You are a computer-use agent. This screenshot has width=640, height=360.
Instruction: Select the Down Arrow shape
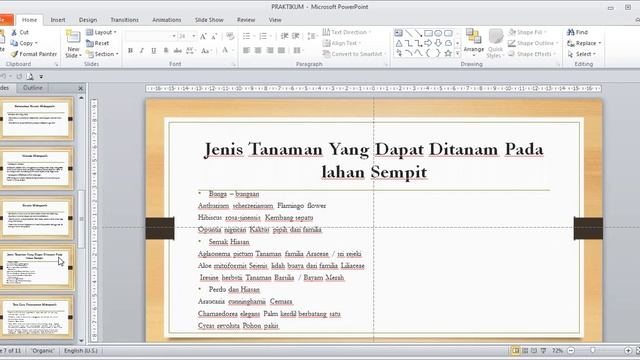pos(438,43)
